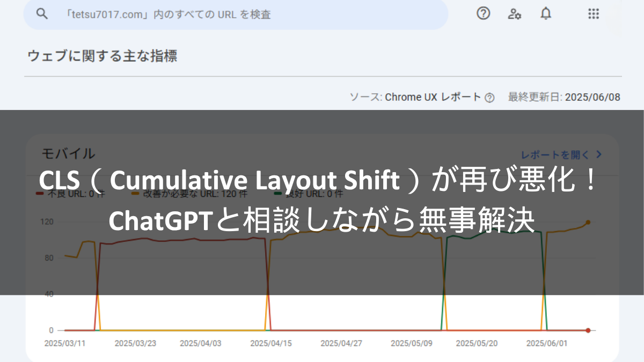Select the orange end data point at 120
The width and height of the screenshot is (644, 362).
tap(588, 222)
